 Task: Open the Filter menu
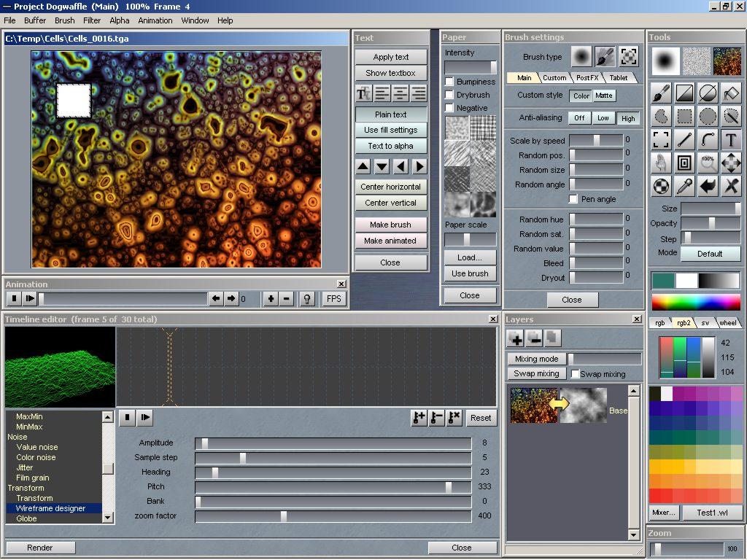pyautogui.click(x=92, y=20)
